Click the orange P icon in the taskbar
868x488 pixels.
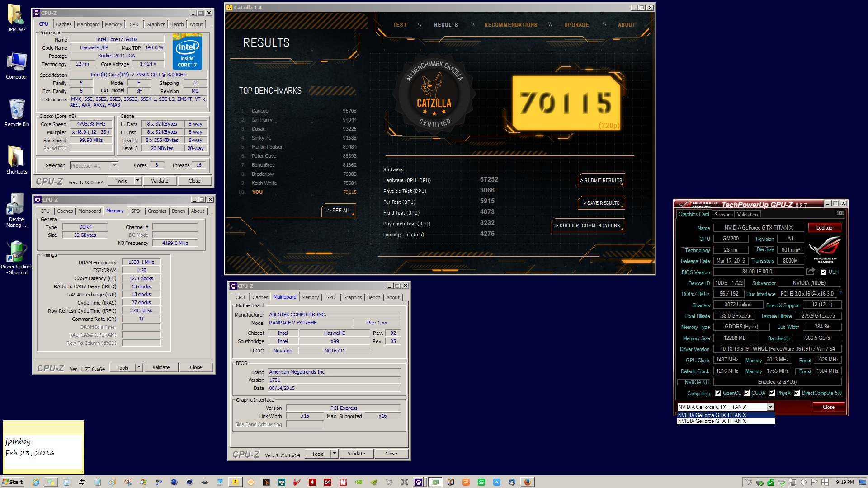(x=466, y=482)
